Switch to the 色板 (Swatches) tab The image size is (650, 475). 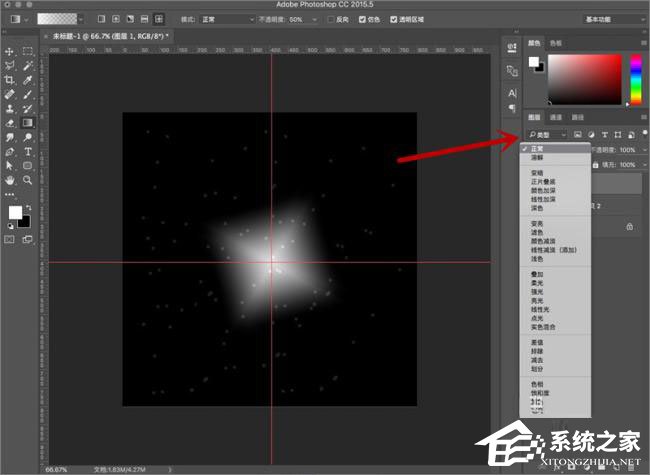pos(555,43)
